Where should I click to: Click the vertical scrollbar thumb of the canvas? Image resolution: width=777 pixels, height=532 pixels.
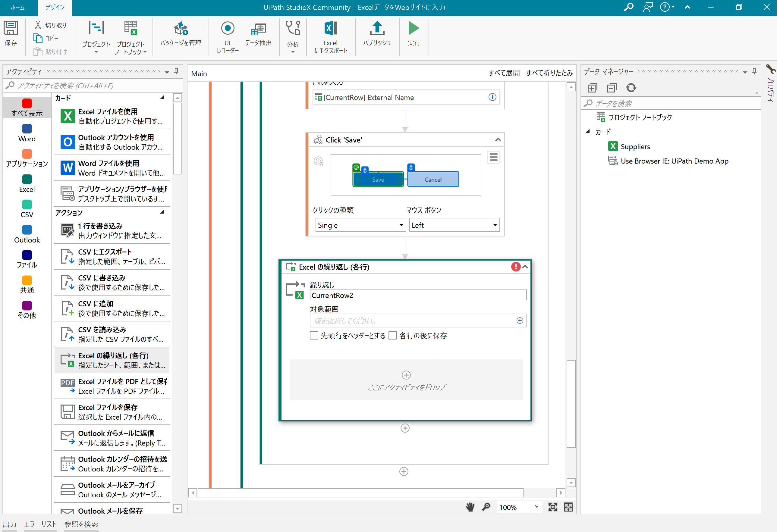(571, 404)
